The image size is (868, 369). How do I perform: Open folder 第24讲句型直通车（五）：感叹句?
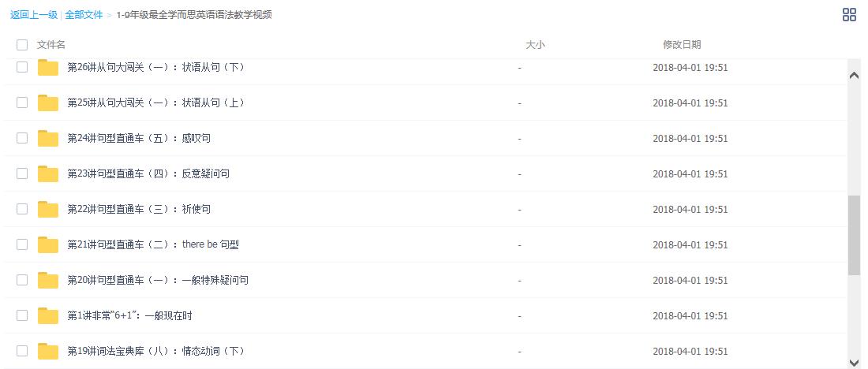click(x=139, y=138)
